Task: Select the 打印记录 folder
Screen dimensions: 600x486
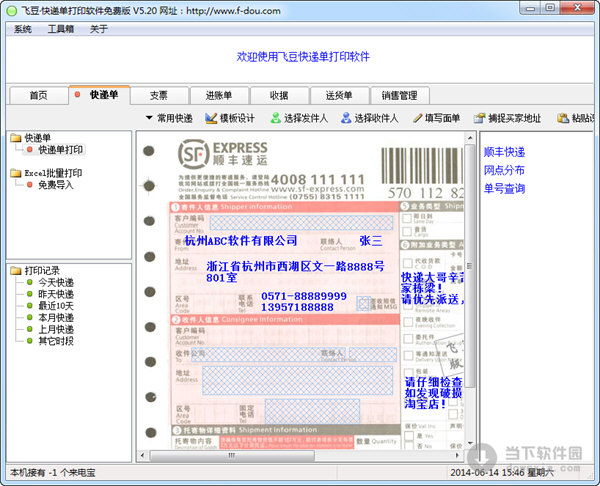Action: tap(35, 271)
